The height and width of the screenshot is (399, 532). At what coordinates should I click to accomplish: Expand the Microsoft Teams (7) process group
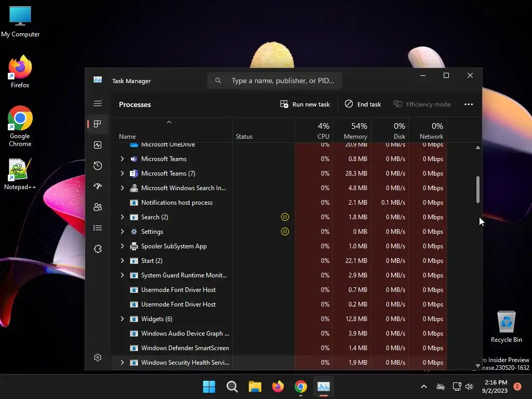tap(122, 174)
